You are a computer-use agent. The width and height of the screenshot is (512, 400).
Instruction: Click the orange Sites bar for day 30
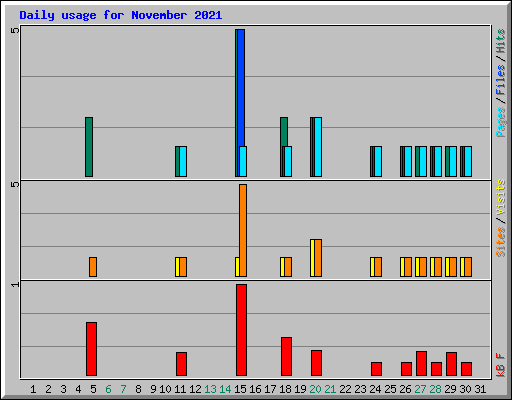[x=468, y=267]
